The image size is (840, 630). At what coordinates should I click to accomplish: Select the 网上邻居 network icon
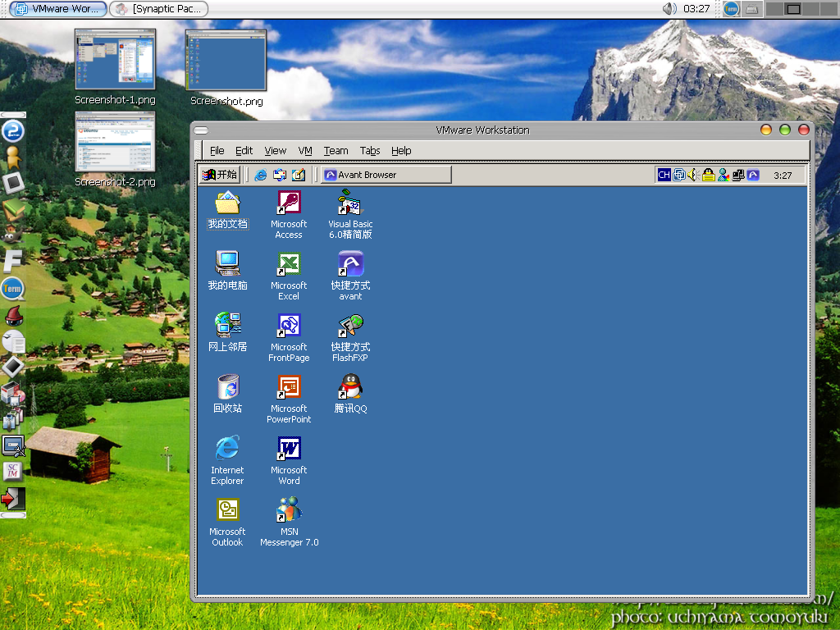click(x=228, y=325)
